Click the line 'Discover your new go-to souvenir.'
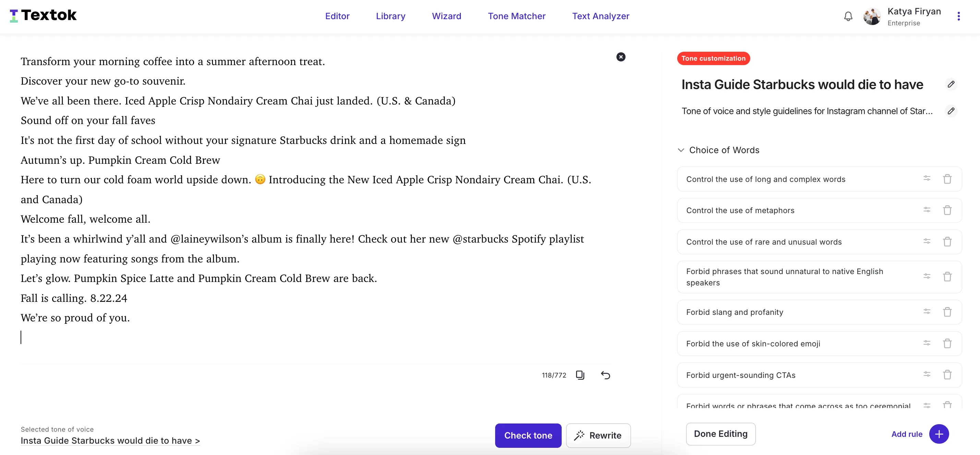Viewport: 980px width, 455px height. [x=103, y=81]
